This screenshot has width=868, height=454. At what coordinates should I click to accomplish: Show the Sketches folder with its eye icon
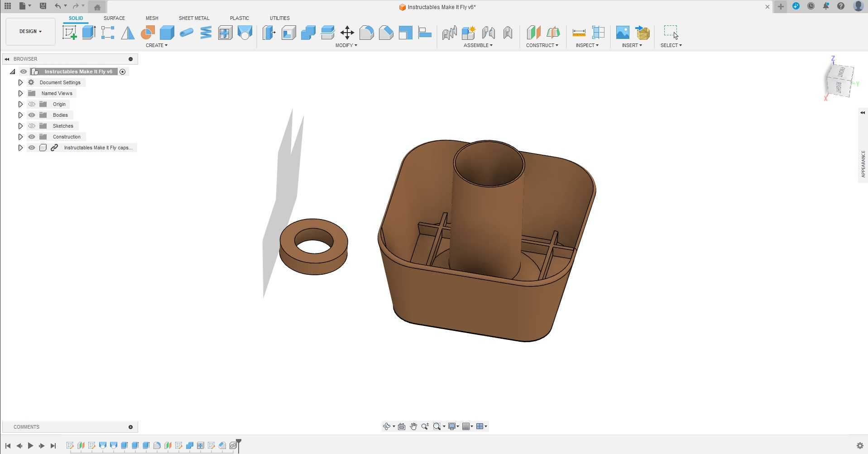(x=32, y=126)
